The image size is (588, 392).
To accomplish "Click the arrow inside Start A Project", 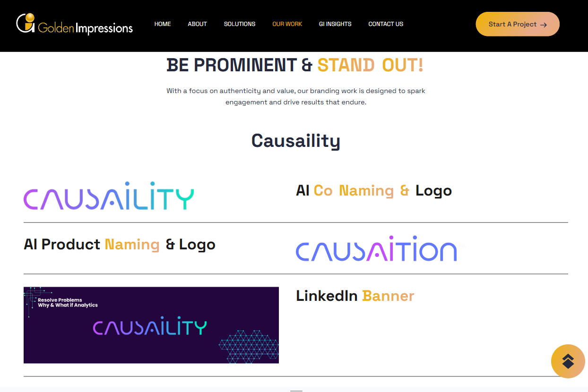I will pyautogui.click(x=544, y=25).
